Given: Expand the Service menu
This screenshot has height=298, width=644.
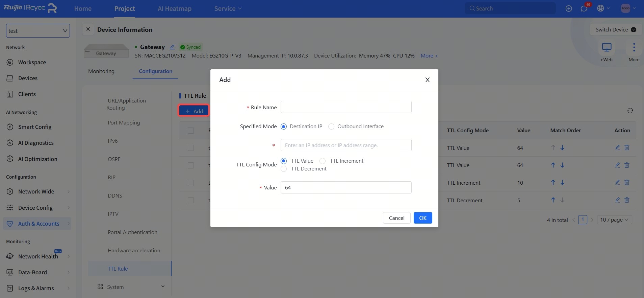Looking at the screenshot, I should coord(228,9).
